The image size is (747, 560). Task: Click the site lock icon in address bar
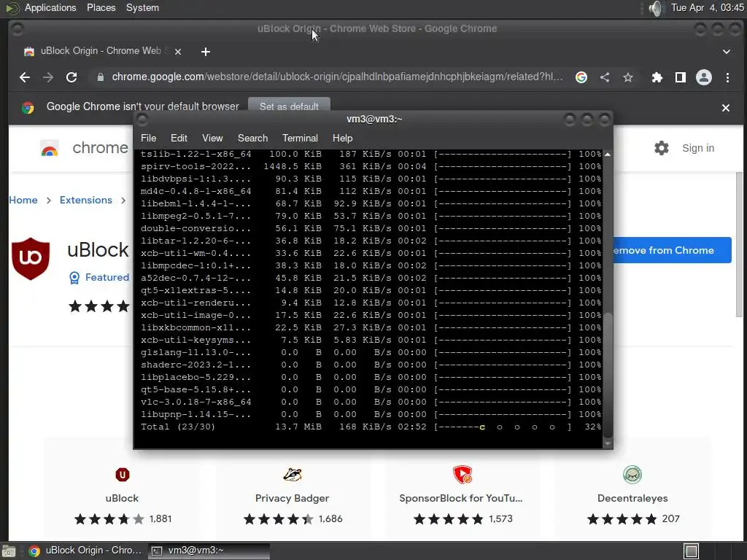point(100,77)
